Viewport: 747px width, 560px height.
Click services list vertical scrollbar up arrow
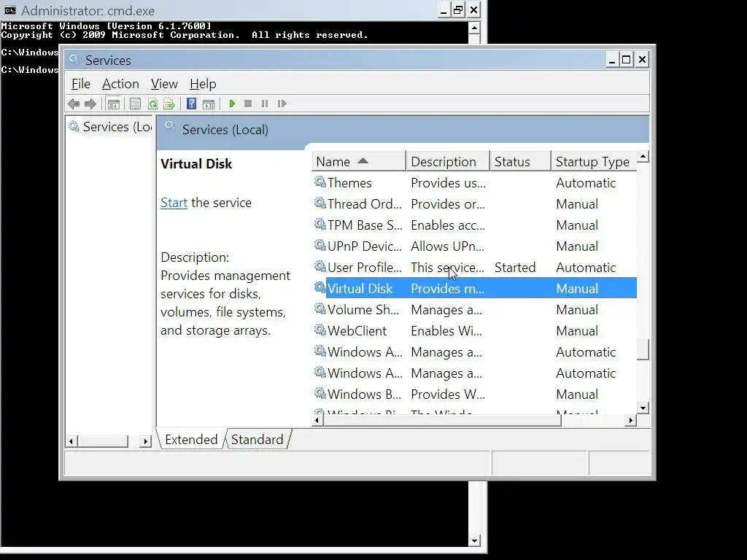643,157
